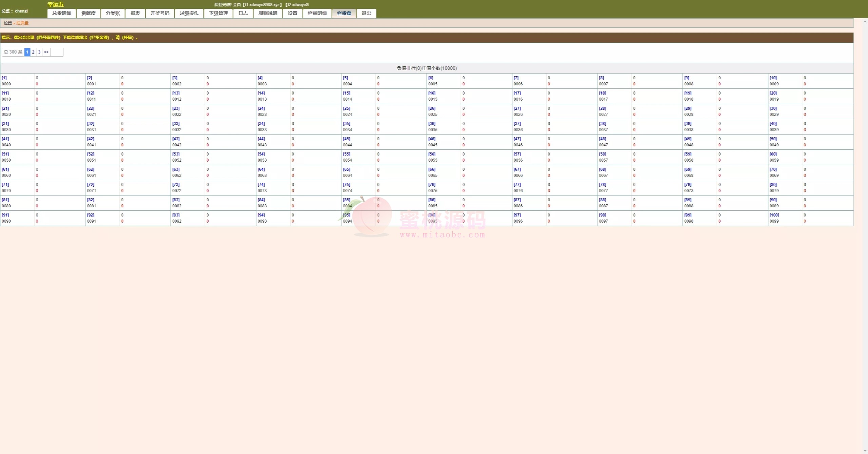The height and width of the screenshot is (454, 868).
Task: Click the 退出 logout tab
Action: (366, 13)
